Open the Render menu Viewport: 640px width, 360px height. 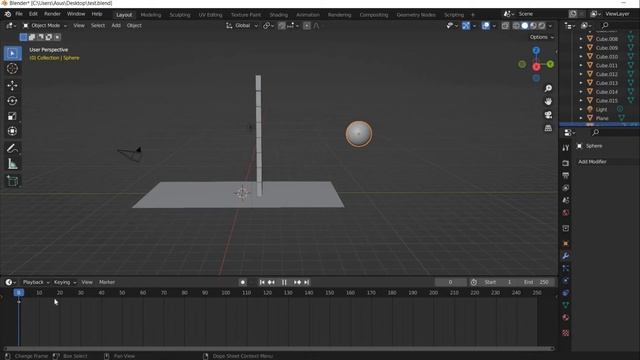tap(52, 14)
